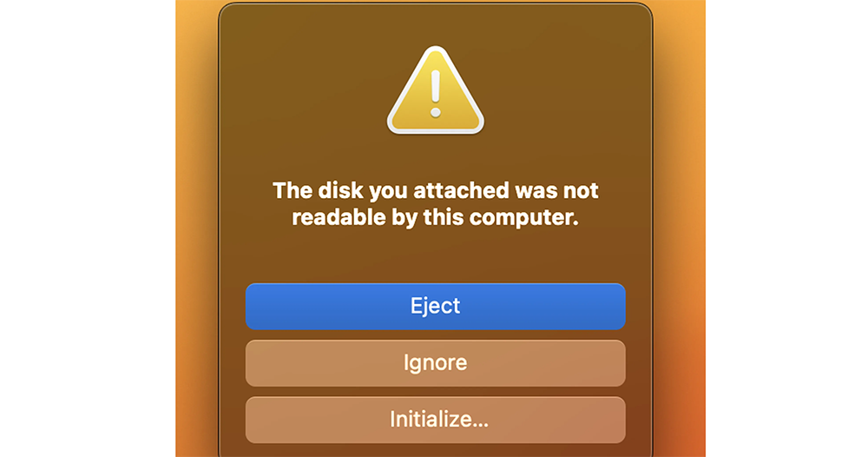Click the text "readable by this computer."
Image resolution: width=868 pixels, height=457 pixels.
[x=436, y=217]
